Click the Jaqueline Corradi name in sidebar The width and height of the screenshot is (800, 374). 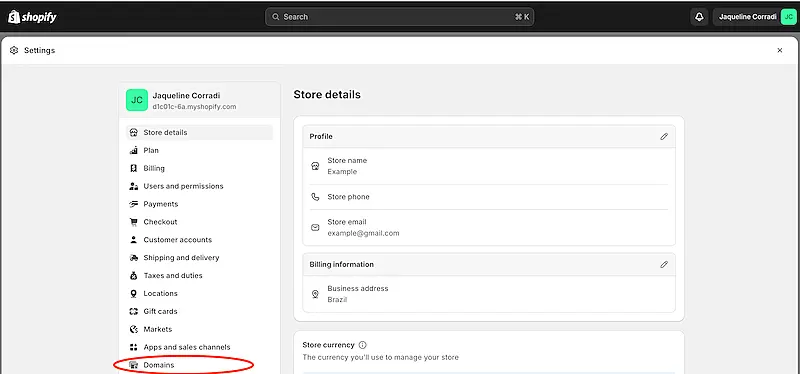pos(186,96)
